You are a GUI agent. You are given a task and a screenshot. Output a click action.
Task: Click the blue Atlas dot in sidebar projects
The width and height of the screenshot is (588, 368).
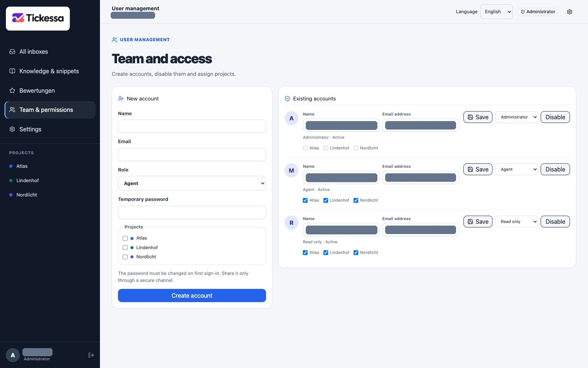(11, 166)
